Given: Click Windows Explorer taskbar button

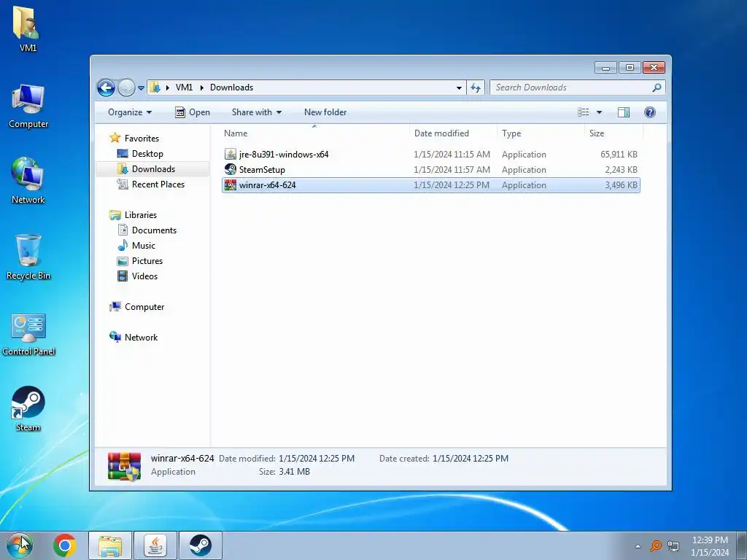Looking at the screenshot, I should pos(111,545).
